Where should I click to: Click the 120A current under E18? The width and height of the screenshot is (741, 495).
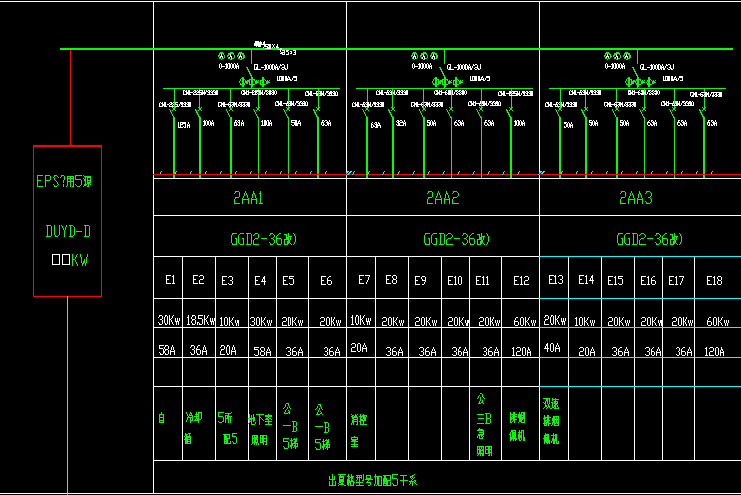714,351
